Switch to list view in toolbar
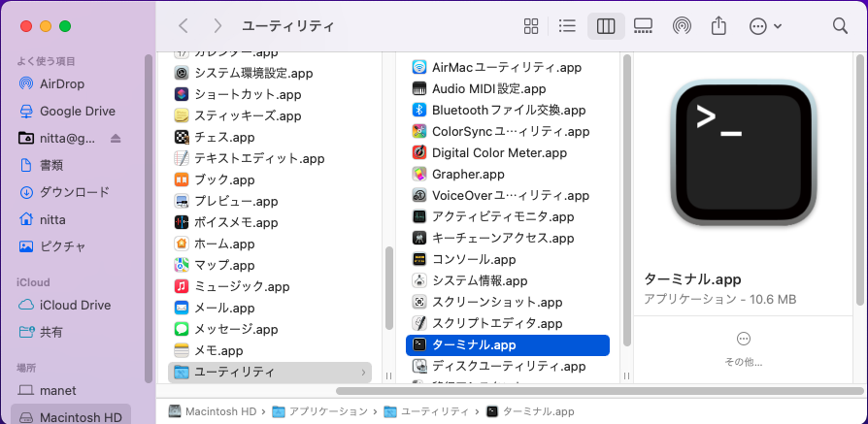Viewport: 868px width, 424px height. coord(568,26)
